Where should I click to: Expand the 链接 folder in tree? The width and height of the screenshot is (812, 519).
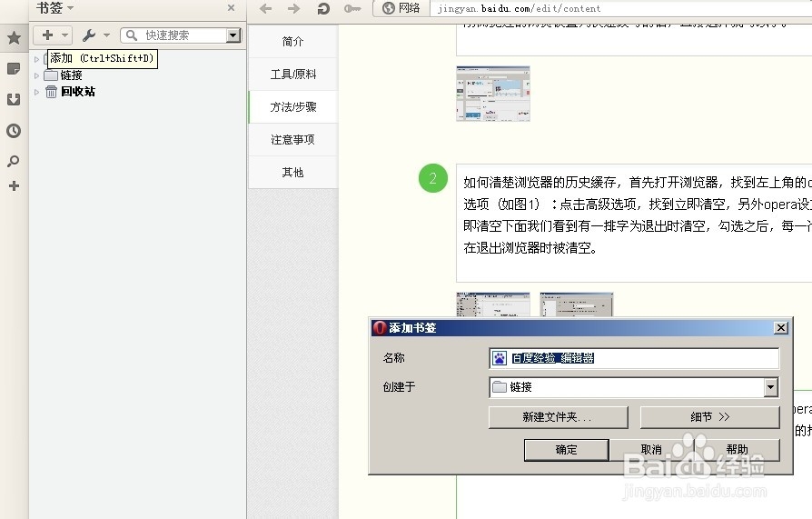point(36,75)
